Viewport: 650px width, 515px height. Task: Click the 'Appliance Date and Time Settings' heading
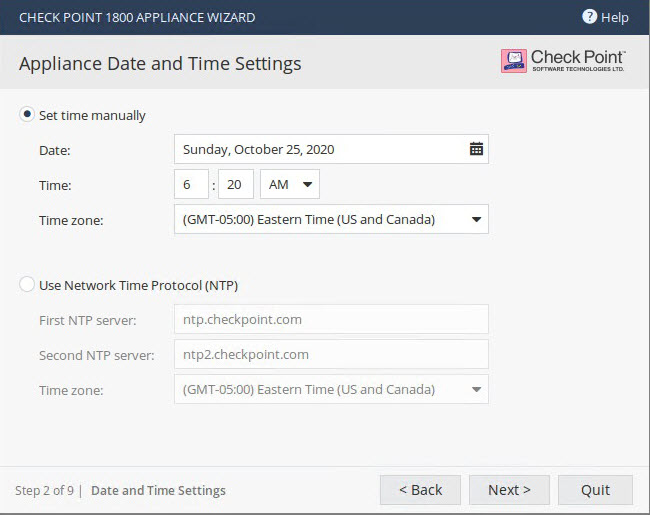click(160, 64)
